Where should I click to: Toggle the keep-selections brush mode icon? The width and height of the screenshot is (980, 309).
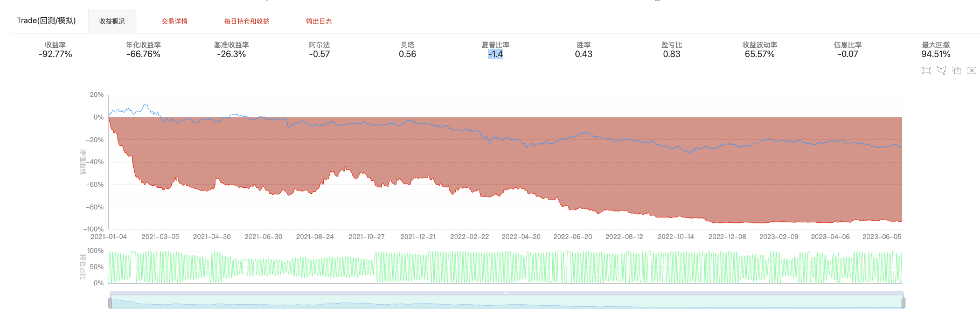[x=957, y=71]
